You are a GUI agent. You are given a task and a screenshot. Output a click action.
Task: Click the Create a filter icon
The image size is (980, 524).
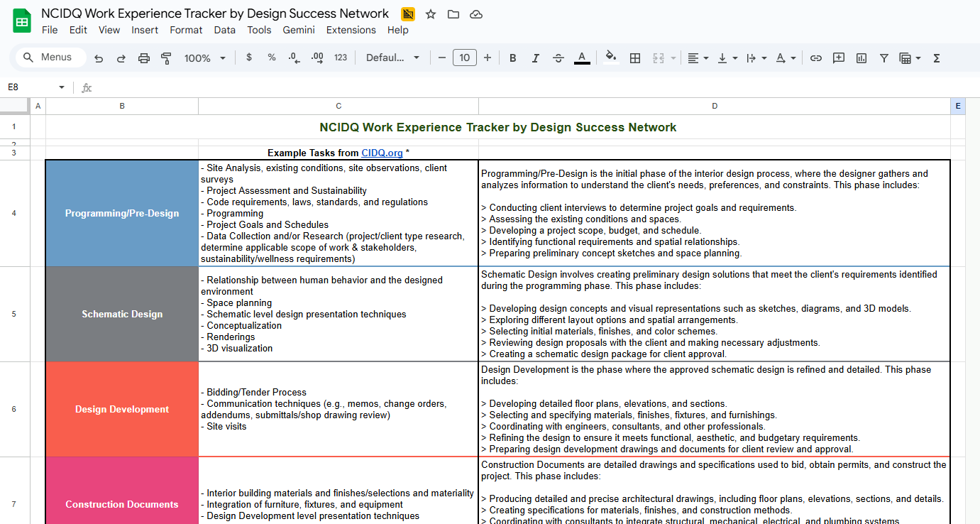[884, 58]
